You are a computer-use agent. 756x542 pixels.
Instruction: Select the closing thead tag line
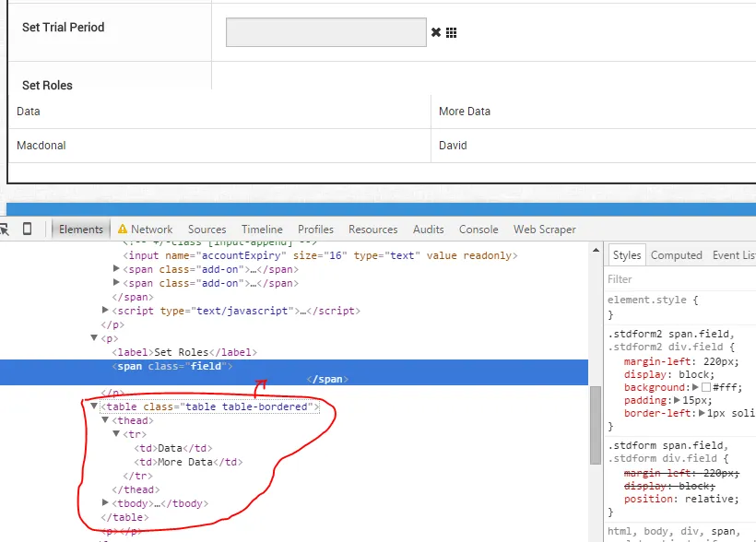click(136, 489)
